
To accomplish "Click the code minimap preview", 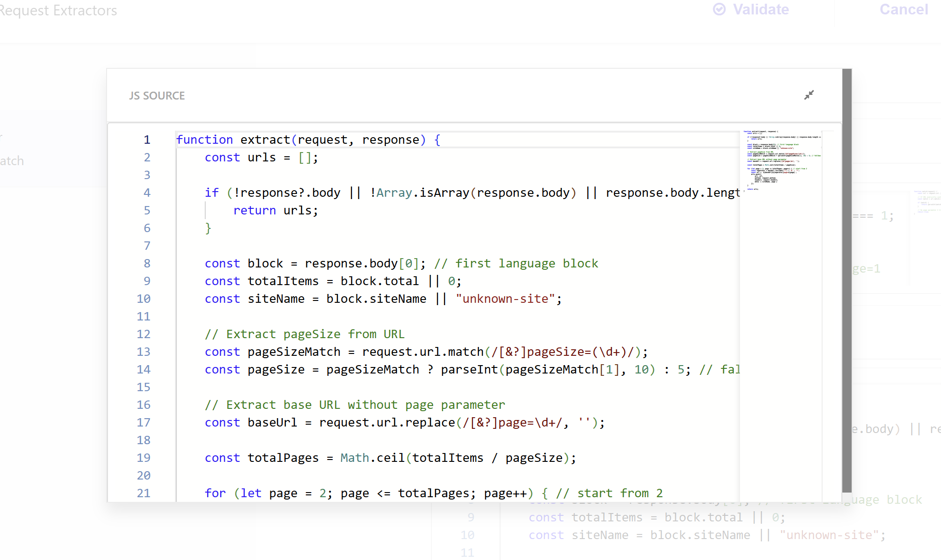I will pos(781,160).
